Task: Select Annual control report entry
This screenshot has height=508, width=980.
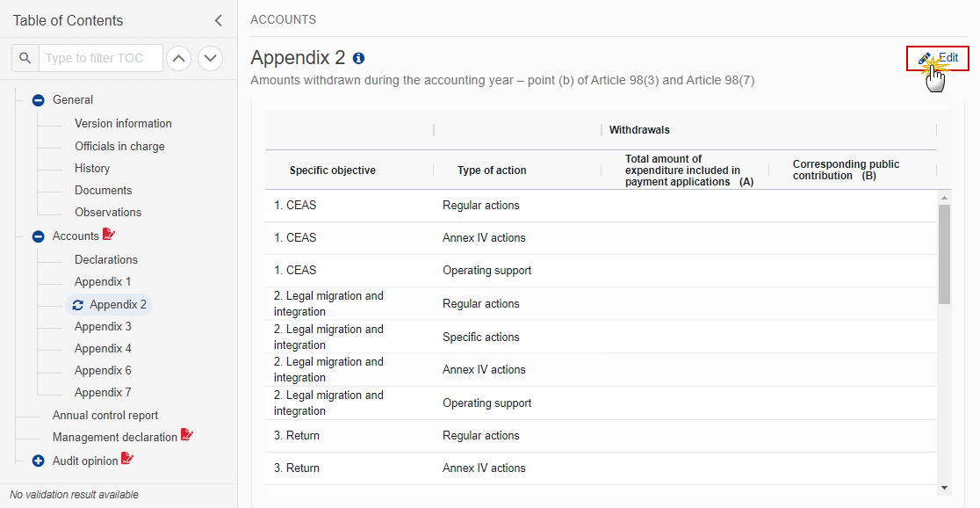Action: [x=105, y=416]
